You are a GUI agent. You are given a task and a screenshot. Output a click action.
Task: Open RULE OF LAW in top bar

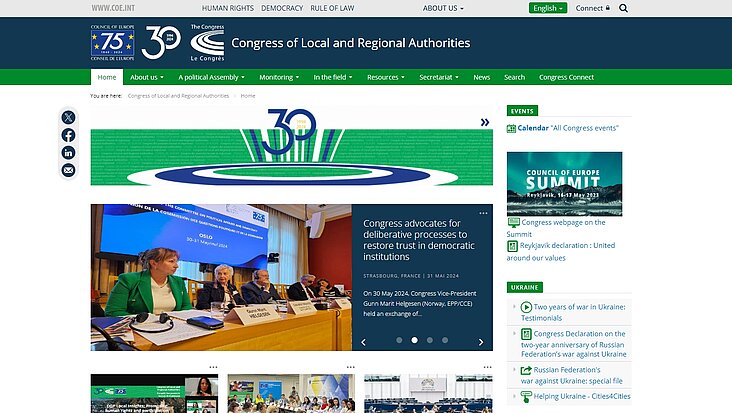pyautogui.click(x=332, y=8)
